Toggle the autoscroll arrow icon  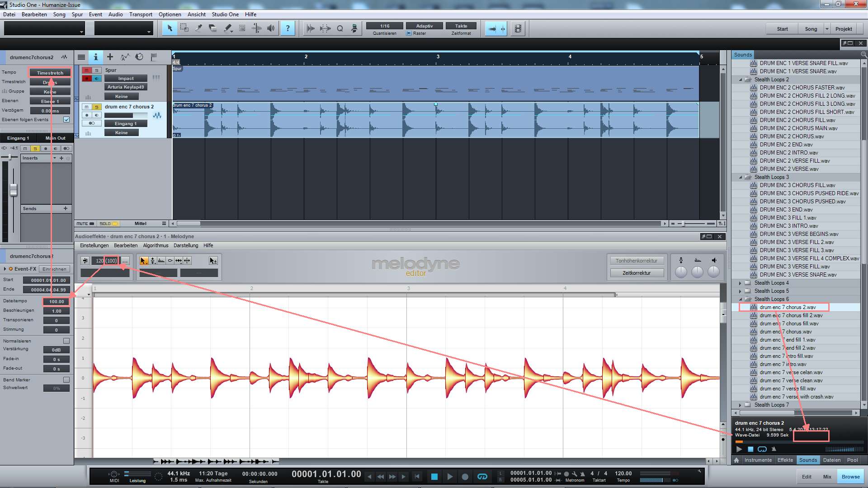[492, 28]
